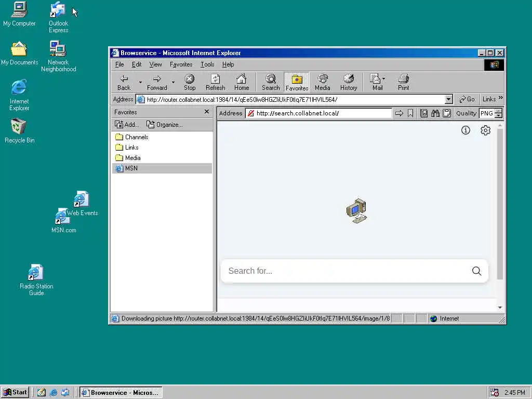Click the computer logo image on page
Screen dimensions: 532x399
click(x=356, y=211)
